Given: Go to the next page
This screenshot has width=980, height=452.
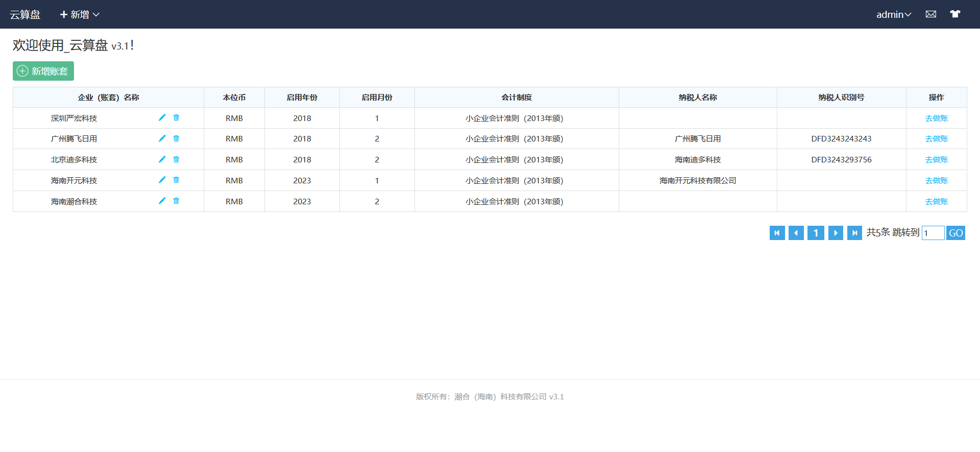Looking at the screenshot, I should pos(835,233).
